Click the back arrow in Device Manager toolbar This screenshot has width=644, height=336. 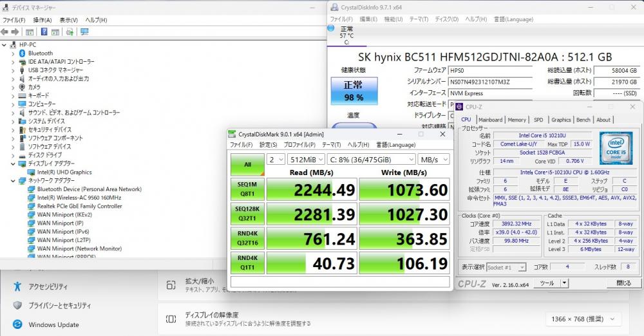tap(5, 32)
